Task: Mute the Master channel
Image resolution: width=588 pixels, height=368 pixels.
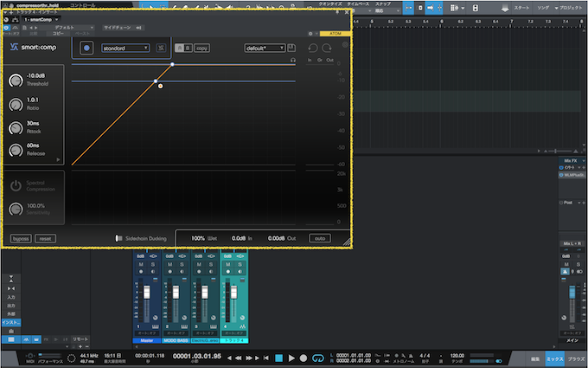Action: (x=141, y=264)
